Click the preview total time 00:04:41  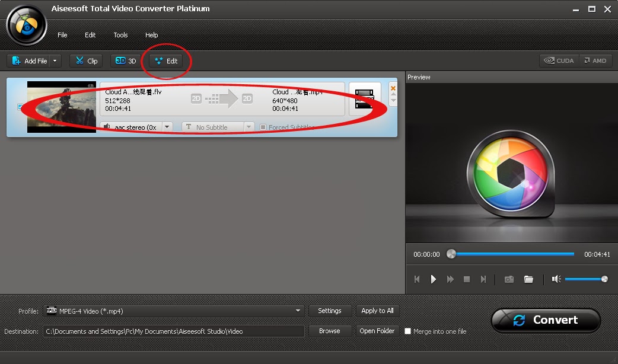coord(597,254)
